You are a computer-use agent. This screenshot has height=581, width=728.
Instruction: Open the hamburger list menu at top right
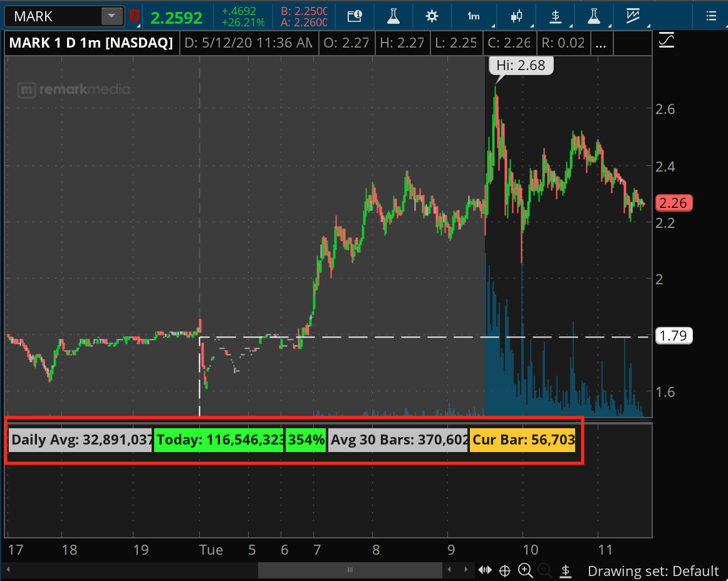click(711, 16)
